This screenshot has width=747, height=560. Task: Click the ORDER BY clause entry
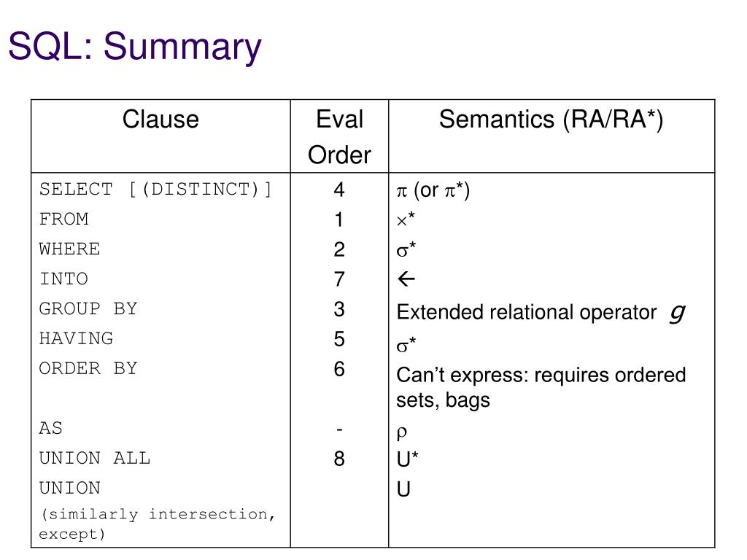click(88, 369)
